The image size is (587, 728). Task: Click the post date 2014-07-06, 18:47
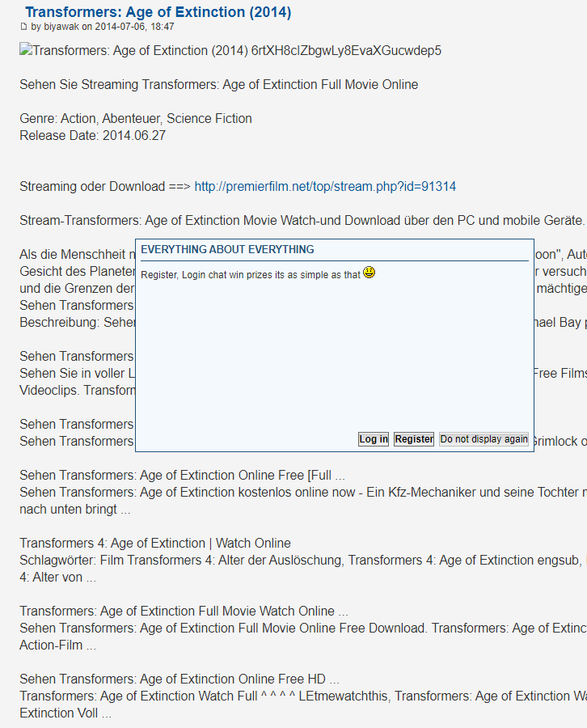tap(134, 27)
